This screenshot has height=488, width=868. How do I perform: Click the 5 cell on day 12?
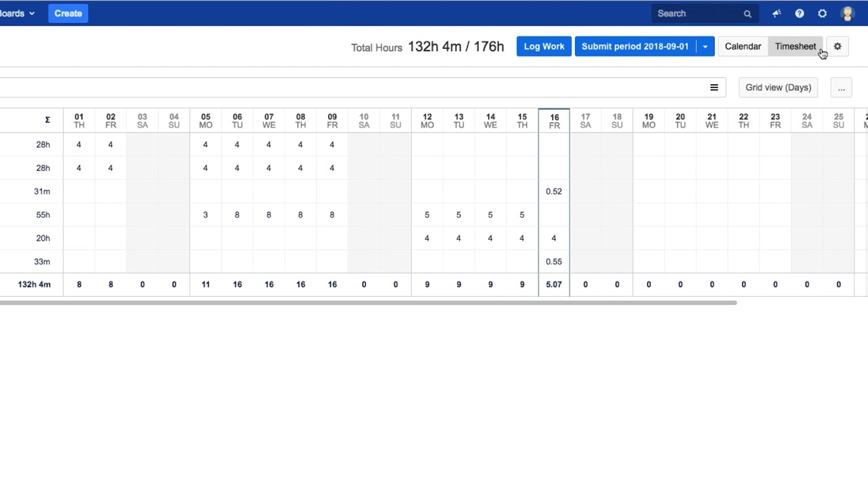[x=427, y=215]
